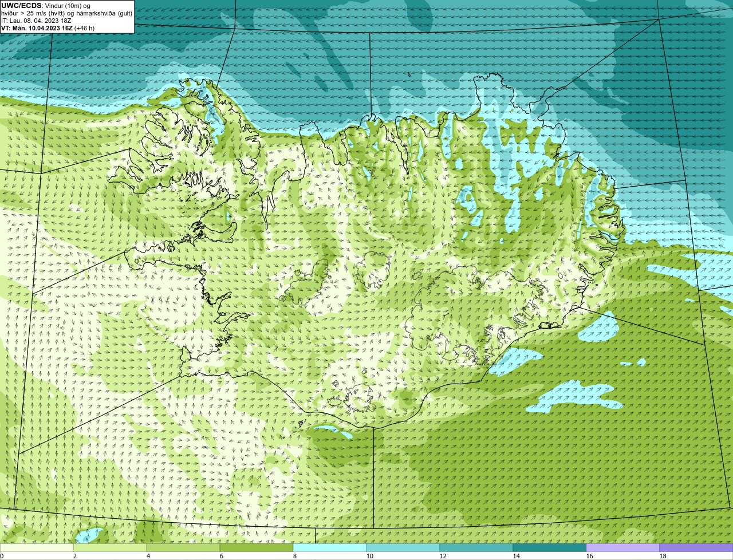Click the 0–2 m/s pale cream legend swatch
The height and width of the screenshot is (560, 733).
[37, 548]
